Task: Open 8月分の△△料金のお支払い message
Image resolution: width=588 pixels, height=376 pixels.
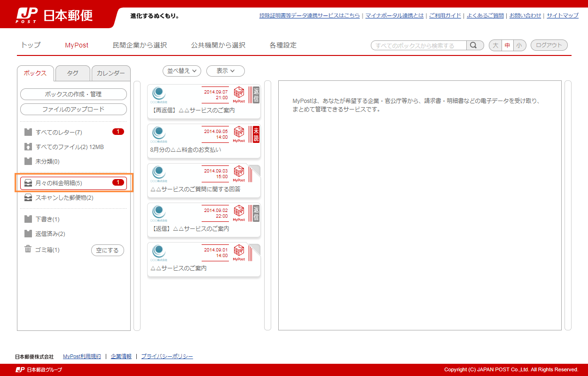Action: pos(204,141)
